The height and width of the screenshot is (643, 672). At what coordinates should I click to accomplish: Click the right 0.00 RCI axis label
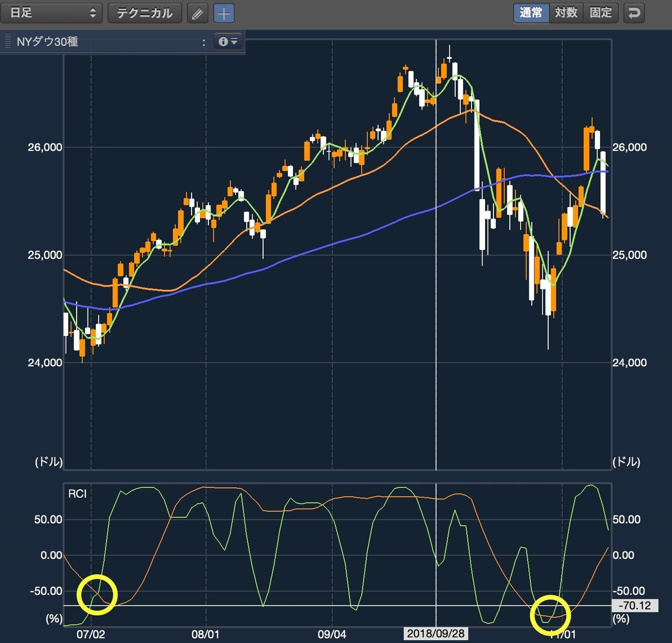624,555
